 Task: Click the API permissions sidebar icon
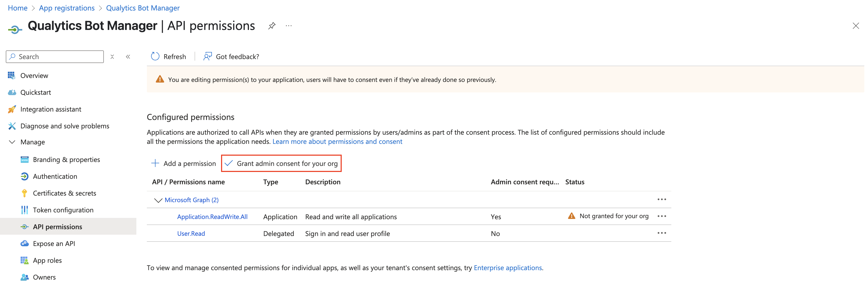pos(25,227)
